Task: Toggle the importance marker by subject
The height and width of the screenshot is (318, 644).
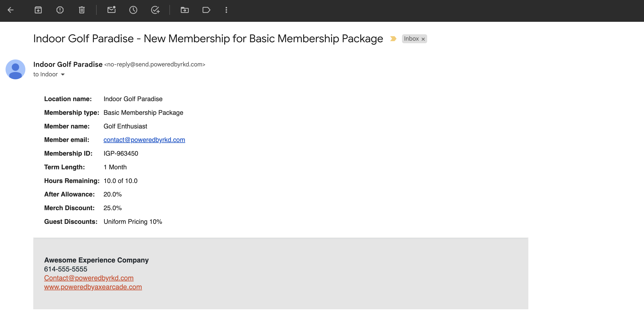Action: [x=393, y=39]
